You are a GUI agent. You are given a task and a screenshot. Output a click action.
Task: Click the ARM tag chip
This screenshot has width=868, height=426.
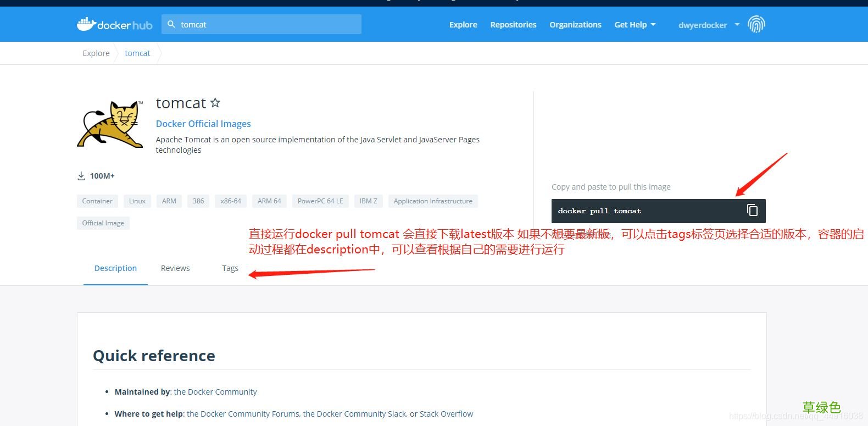[x=169, y=201]
